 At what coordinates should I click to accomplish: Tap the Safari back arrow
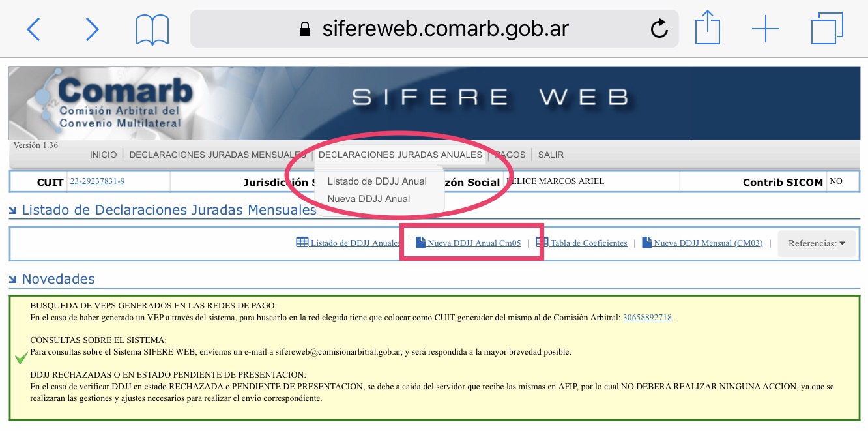(x=34, y=29)
